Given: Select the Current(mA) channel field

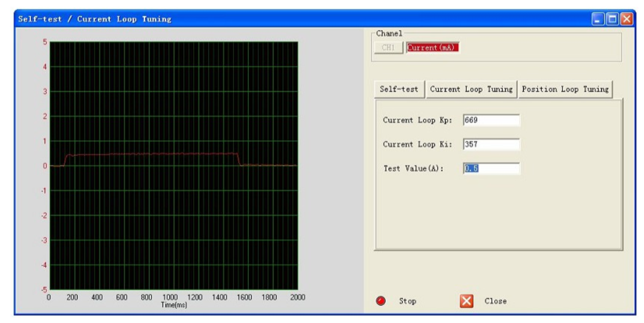Looking at the screenshot, I should click(x=433, y=47).
